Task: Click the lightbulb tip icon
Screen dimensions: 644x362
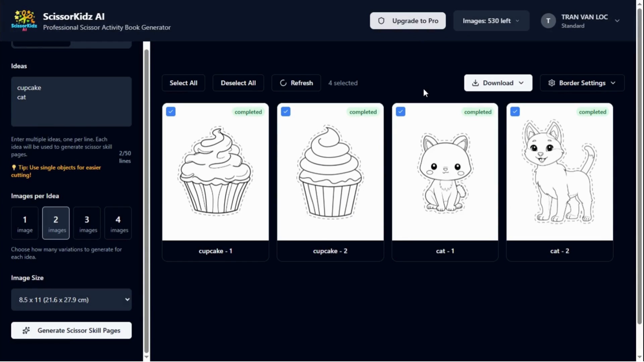Action: (x=14, y=167)
